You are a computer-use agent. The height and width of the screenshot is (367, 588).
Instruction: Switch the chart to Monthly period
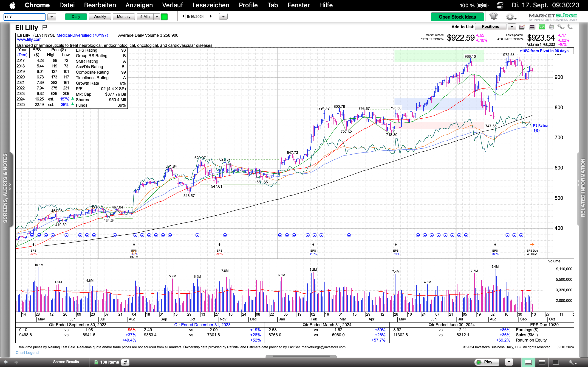(123, 17)
